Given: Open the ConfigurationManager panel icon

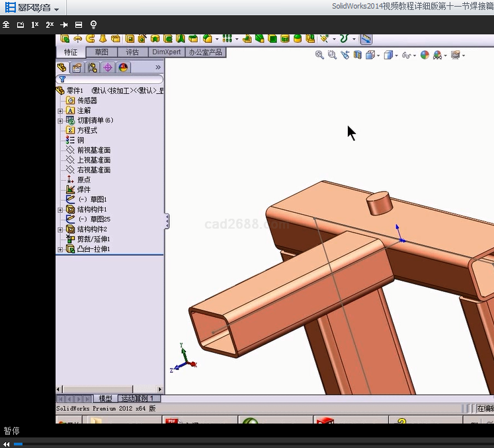Looking at the screenshot, I should [x=93, y=67].
